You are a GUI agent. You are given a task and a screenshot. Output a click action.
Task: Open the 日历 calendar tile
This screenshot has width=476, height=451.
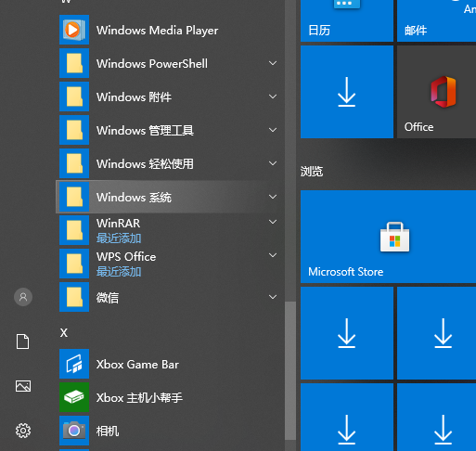coord(347,20)
